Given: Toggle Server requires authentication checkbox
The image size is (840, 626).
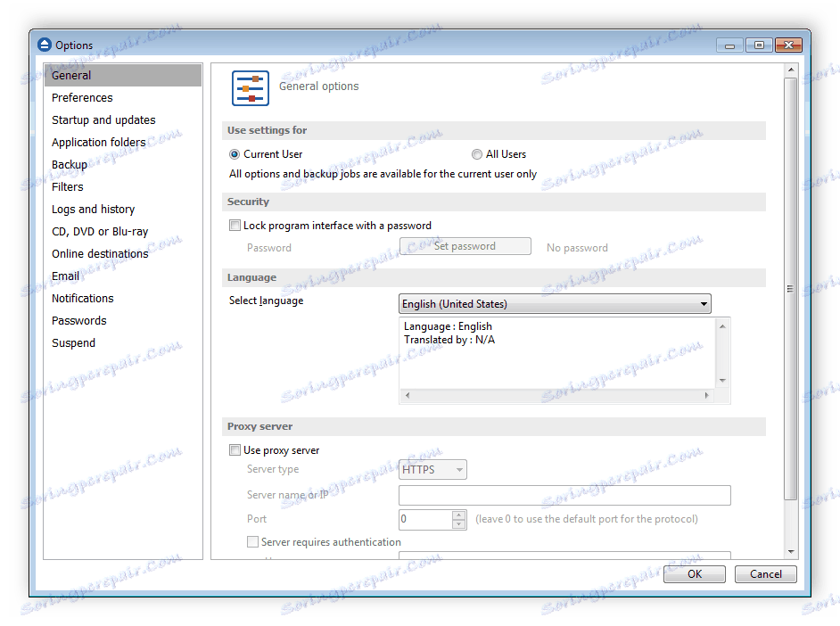Looking at the screenshot, I should [x=252, y=542].
